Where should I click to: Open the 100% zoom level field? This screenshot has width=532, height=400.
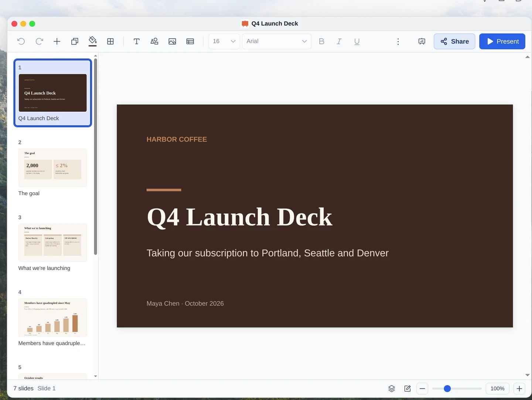click(x=497, y=389)
